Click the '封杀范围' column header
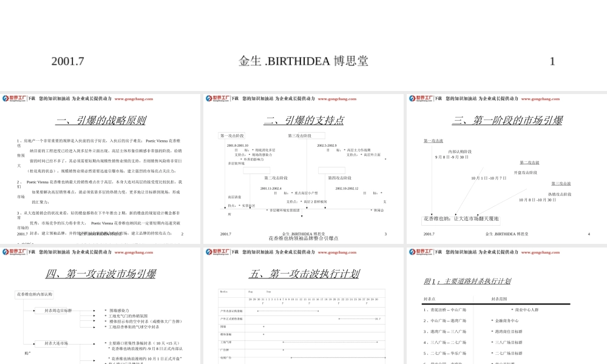Viewport: 607px width, 364px height. (x=500, y=299)
